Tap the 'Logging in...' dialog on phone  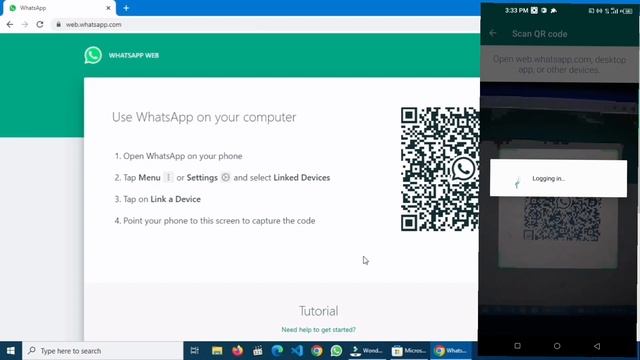coord(558,178)
